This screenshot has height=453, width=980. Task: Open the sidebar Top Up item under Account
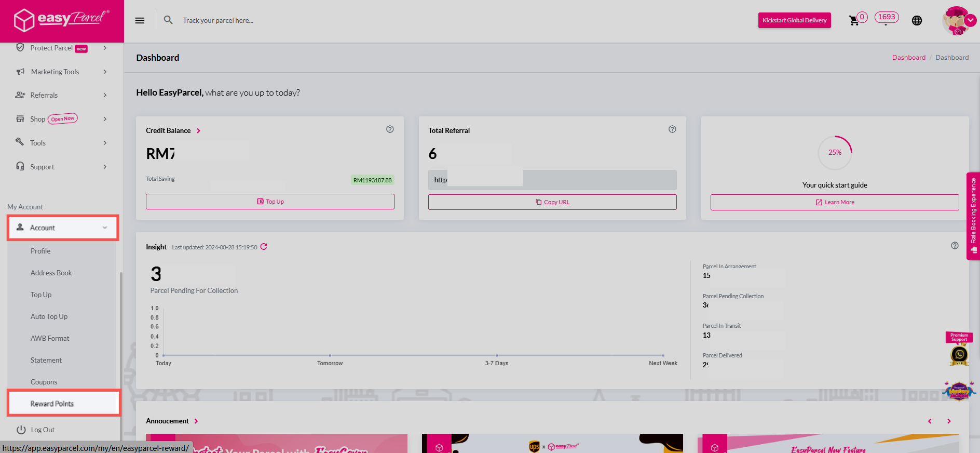41,295
